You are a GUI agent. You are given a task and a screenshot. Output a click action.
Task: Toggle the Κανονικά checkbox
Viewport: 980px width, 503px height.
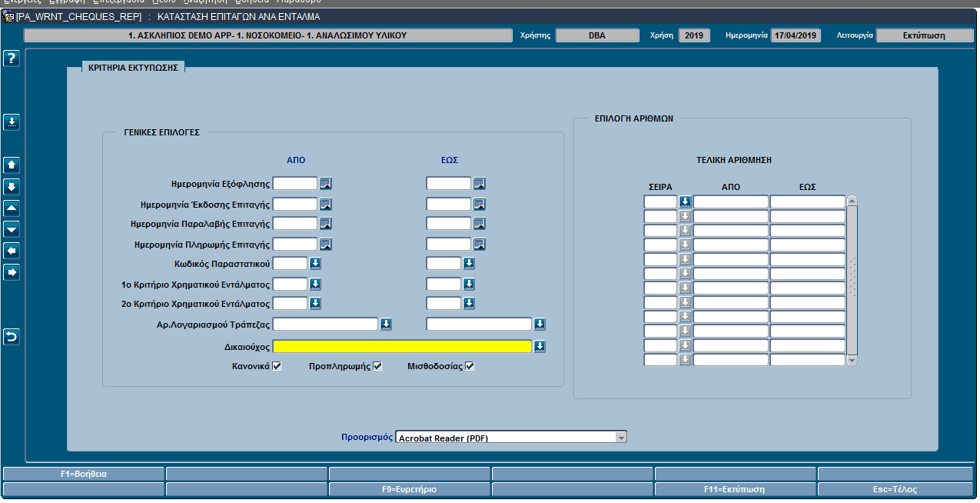277,366
